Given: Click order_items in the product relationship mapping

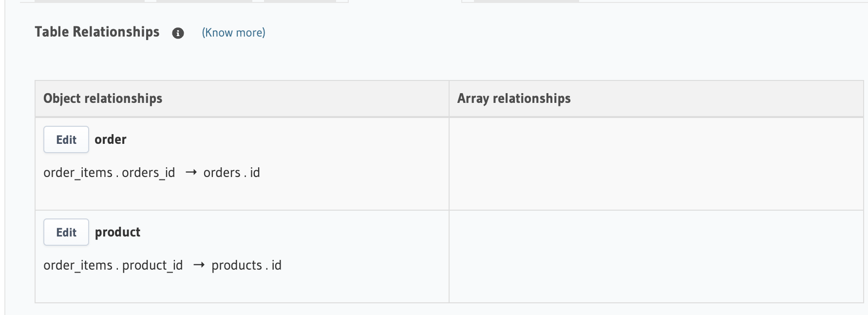Looking at the screenshot, I should [78, 265].
